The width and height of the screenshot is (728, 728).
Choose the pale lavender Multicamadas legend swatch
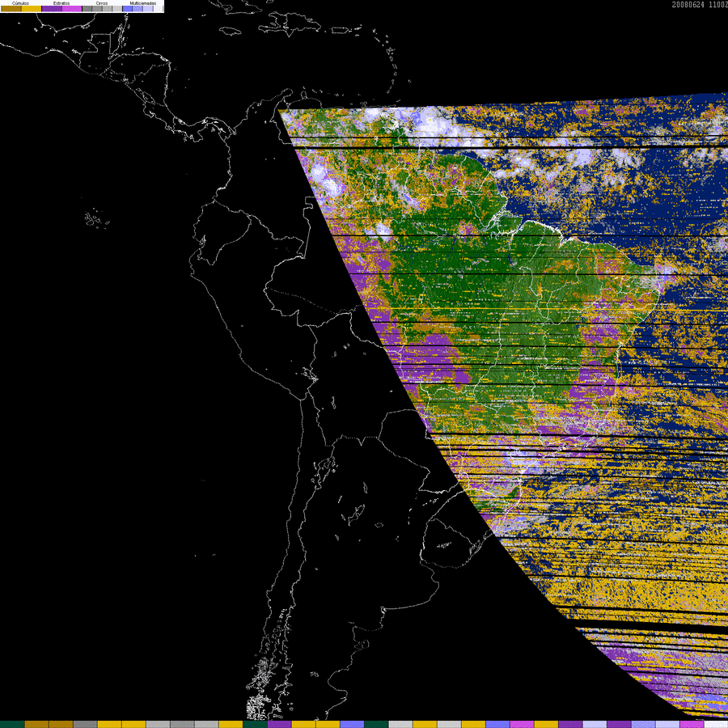(149, 8)
